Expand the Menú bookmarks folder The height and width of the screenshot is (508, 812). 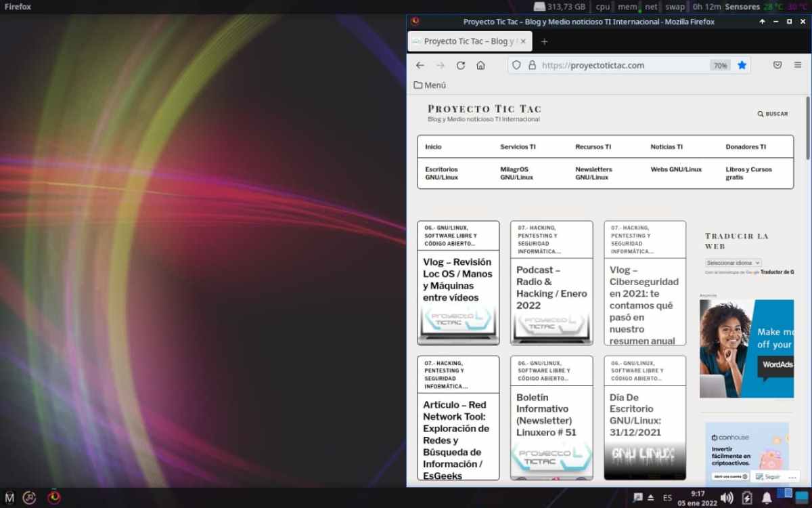[430, 85]
